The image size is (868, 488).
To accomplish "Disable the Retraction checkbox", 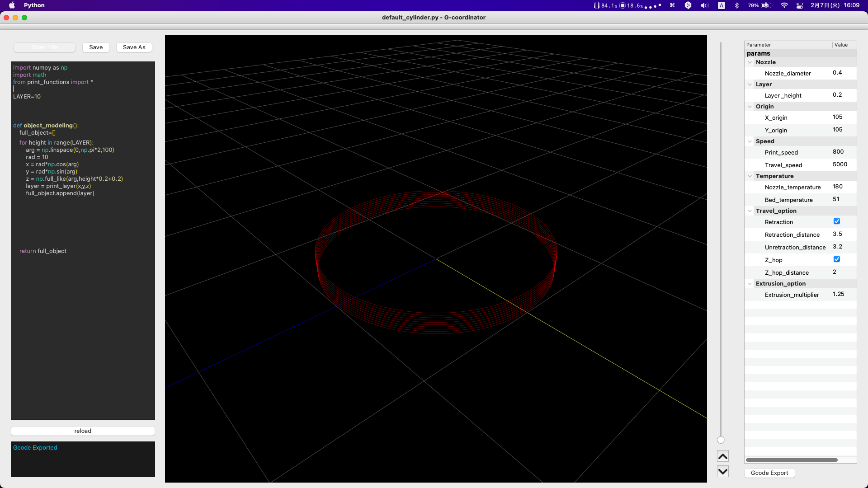I will (837, 221).
